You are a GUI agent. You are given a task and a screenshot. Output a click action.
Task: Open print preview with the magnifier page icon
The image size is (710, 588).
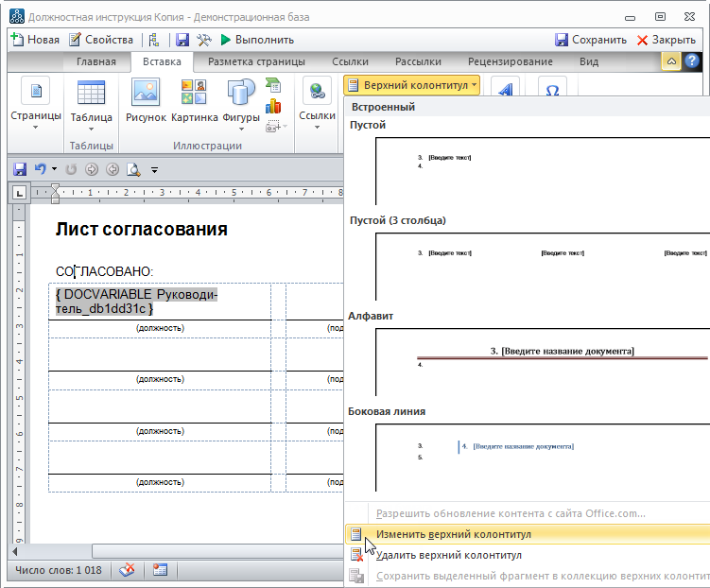[x=133, y=170]
